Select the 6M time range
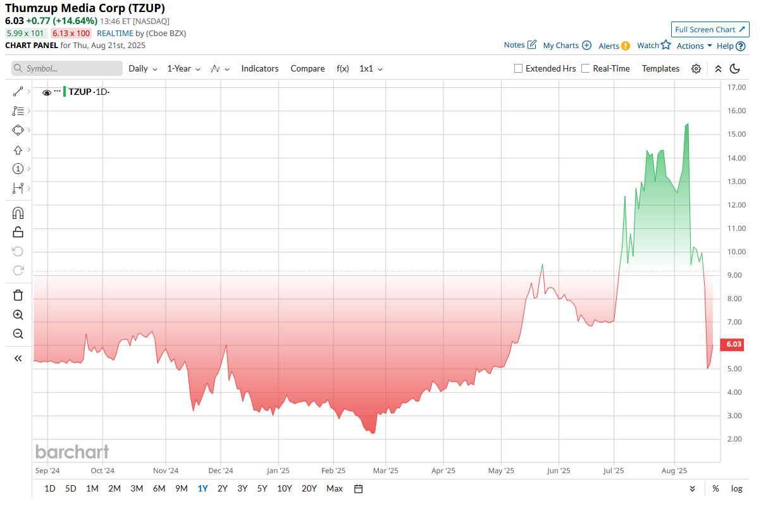761x532 pixels. tap(159, 488)
